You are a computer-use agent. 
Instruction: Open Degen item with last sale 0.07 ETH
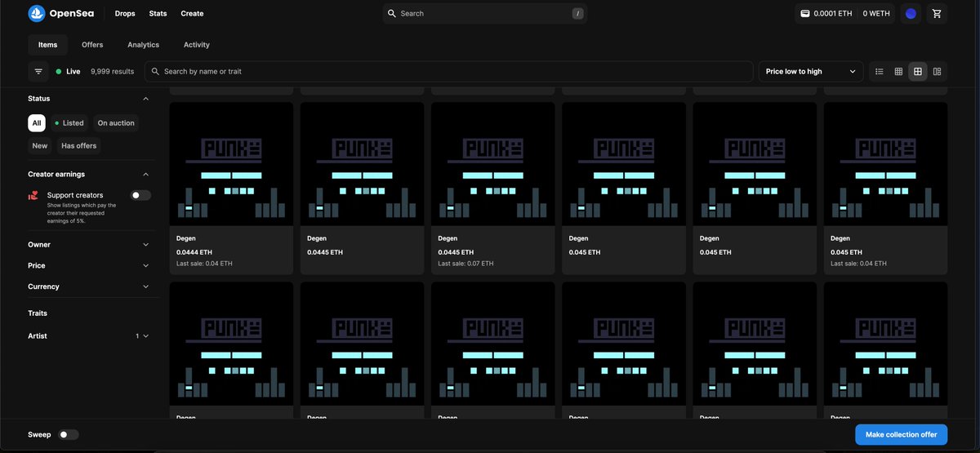(493, 188)
